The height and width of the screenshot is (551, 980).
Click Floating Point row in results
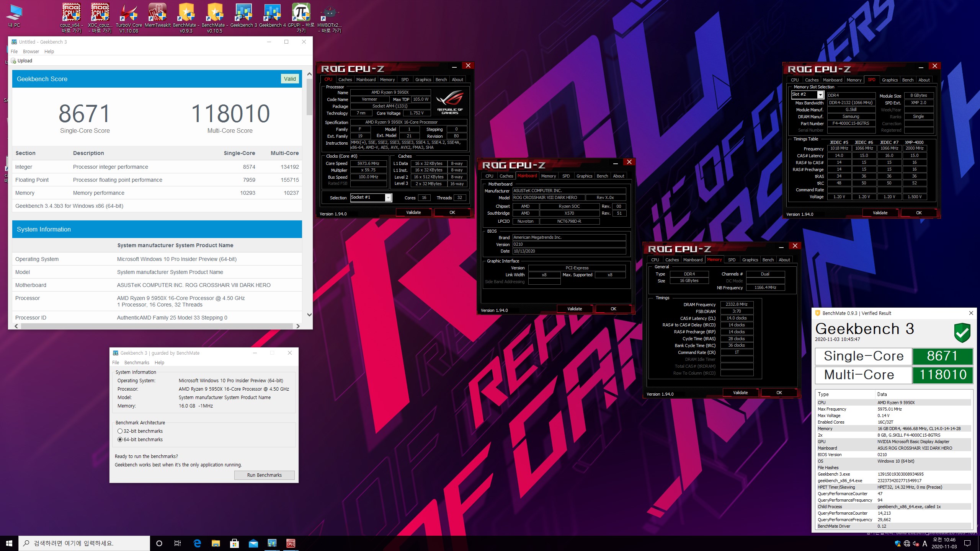point(157,180)
